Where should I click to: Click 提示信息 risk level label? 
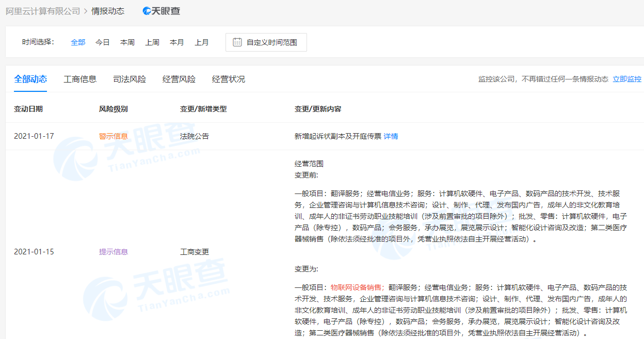[114, 252]
